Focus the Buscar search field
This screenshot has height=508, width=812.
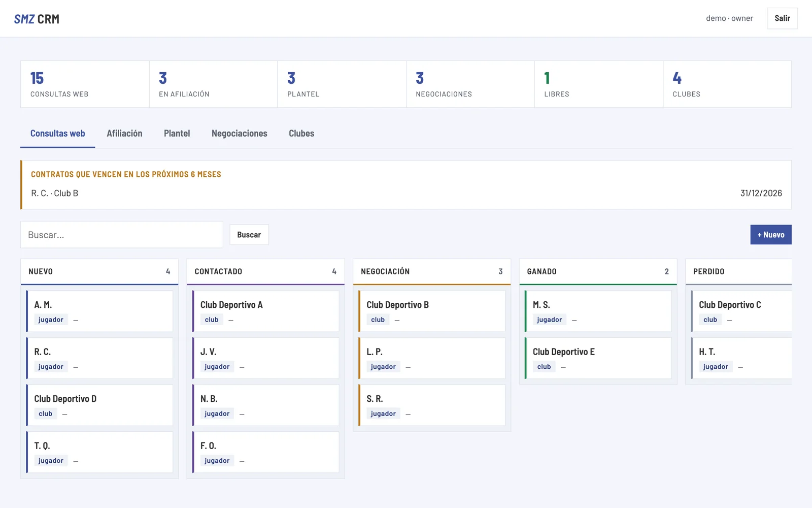point(122,235)
